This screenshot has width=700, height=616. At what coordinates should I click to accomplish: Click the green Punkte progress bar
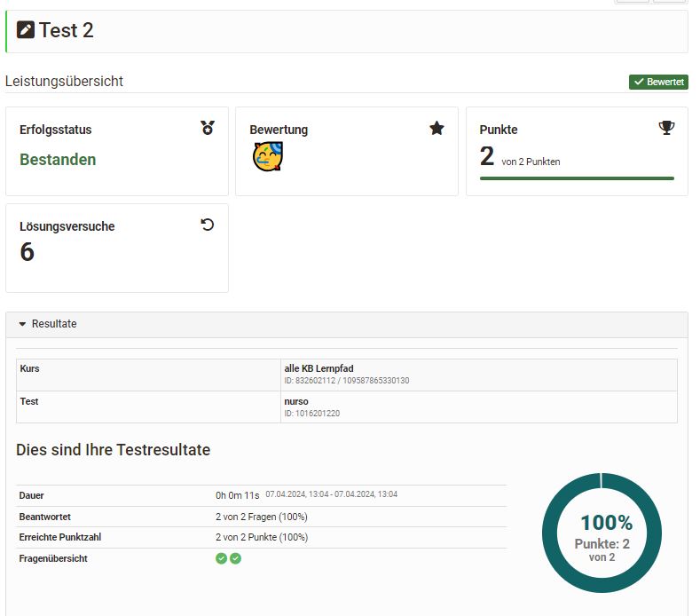tap(577, 178)
